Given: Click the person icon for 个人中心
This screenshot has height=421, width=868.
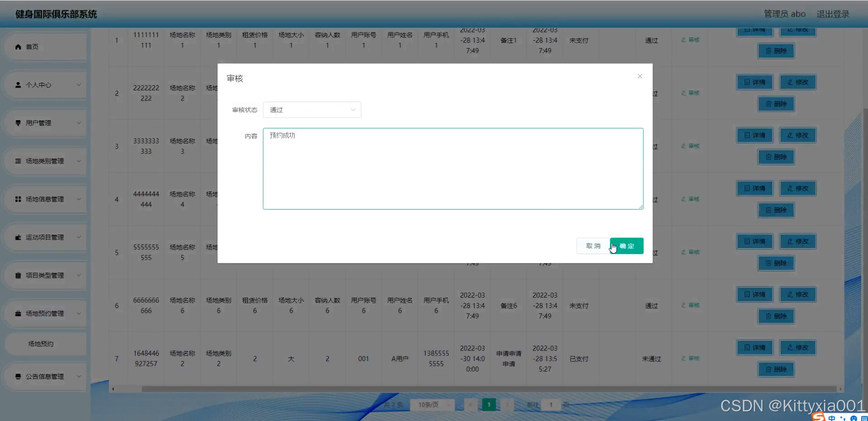Looking at the screenshot, I should 18,85.
